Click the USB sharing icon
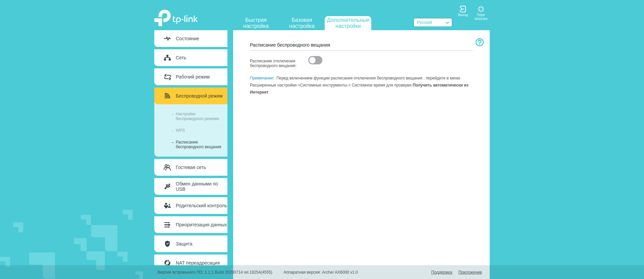The height and width of the screenshot is (279, 644). pyautogui.click(x=167, y=186)
